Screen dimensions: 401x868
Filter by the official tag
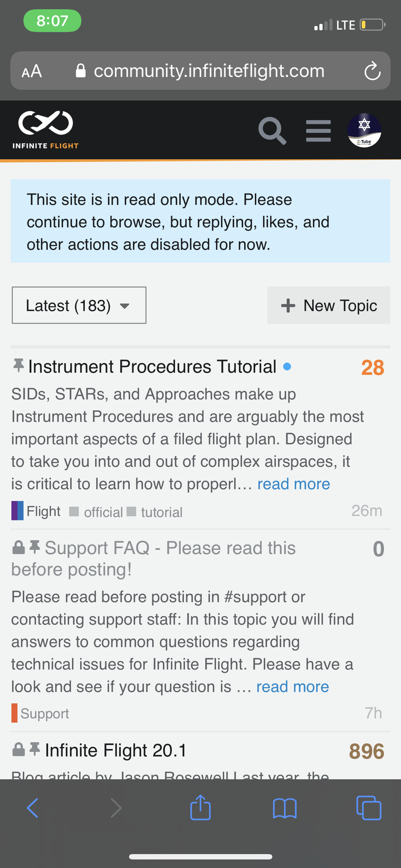pos(103,512)
